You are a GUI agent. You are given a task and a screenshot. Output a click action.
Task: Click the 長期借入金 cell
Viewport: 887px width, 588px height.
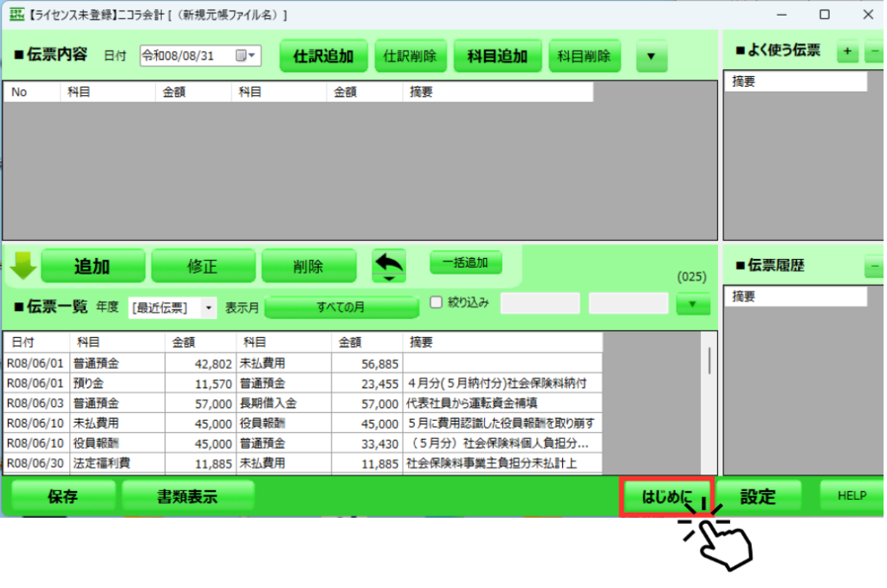point(284,404)
